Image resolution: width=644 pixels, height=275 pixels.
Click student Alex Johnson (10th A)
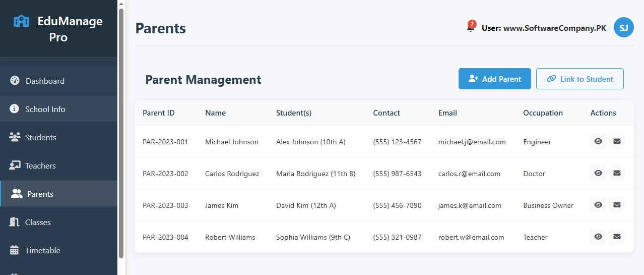tap(311, 142)
